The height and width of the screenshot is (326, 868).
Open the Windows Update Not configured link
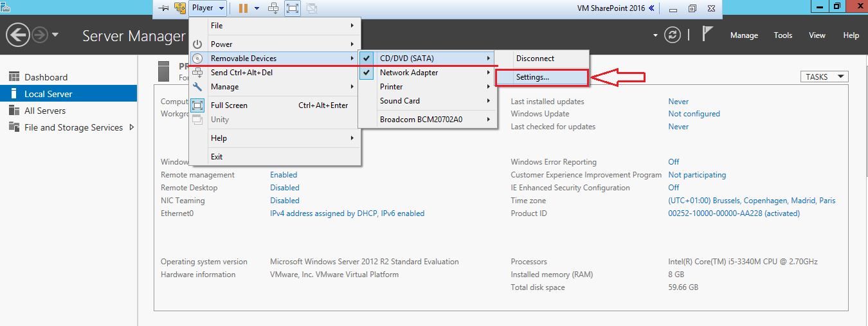(694, 114)
